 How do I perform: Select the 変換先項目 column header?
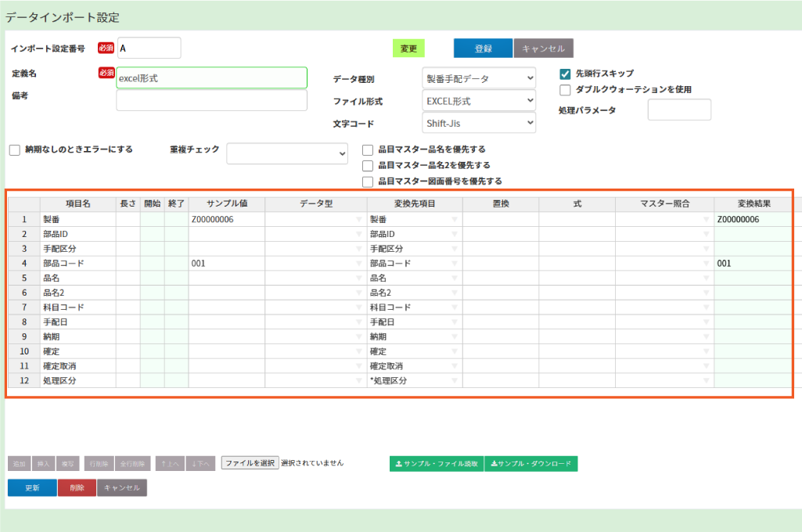[414, 203]
